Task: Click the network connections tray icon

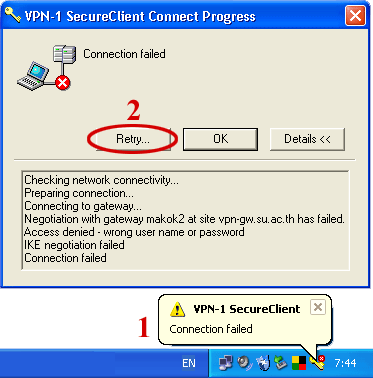Action: [x=225, y=363]
